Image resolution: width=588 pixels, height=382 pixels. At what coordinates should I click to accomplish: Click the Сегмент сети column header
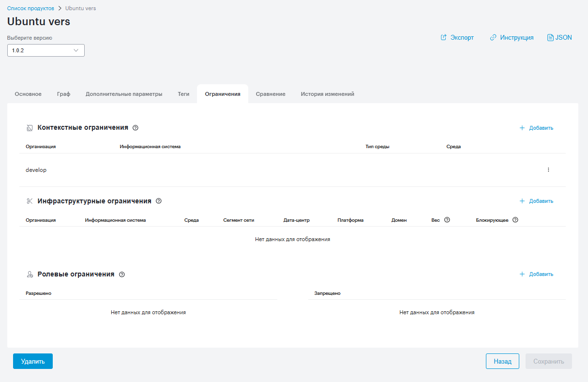click(239, 220)
